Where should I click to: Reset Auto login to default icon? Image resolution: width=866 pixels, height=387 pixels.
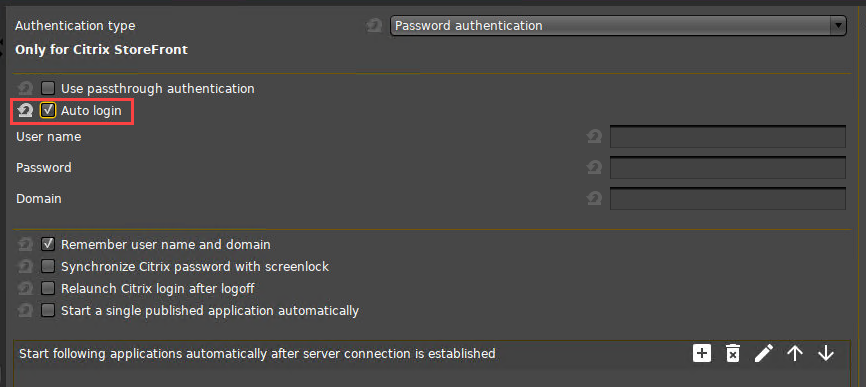(25, 111)
